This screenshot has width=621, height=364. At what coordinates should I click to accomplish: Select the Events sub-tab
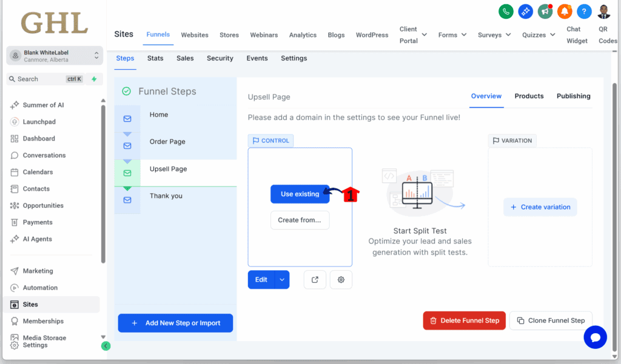[257, 58]
